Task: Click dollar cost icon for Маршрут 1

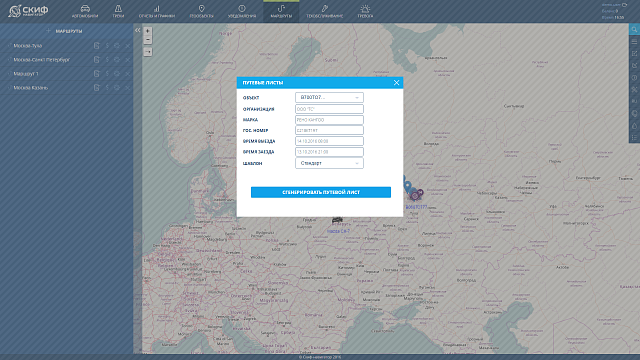Action: (107, 74)
